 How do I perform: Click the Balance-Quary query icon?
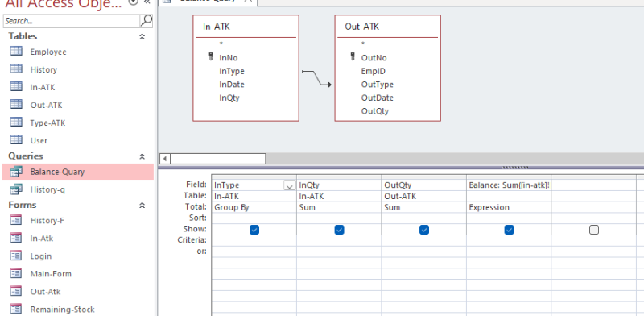pos(16,172)
